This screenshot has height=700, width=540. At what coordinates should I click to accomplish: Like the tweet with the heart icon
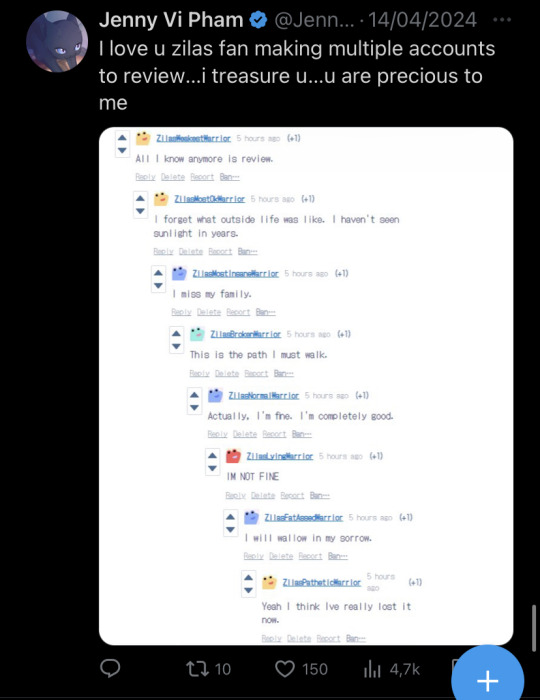285,669
